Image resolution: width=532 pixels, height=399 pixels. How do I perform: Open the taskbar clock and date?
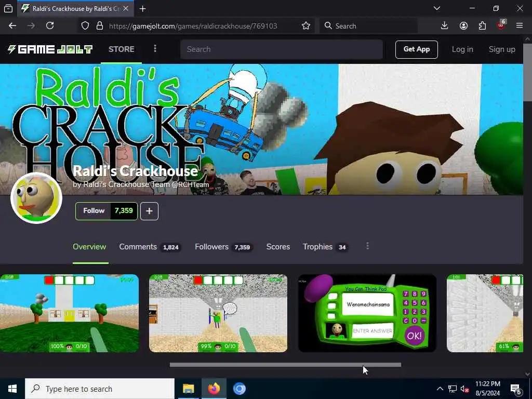click(487, 389)
